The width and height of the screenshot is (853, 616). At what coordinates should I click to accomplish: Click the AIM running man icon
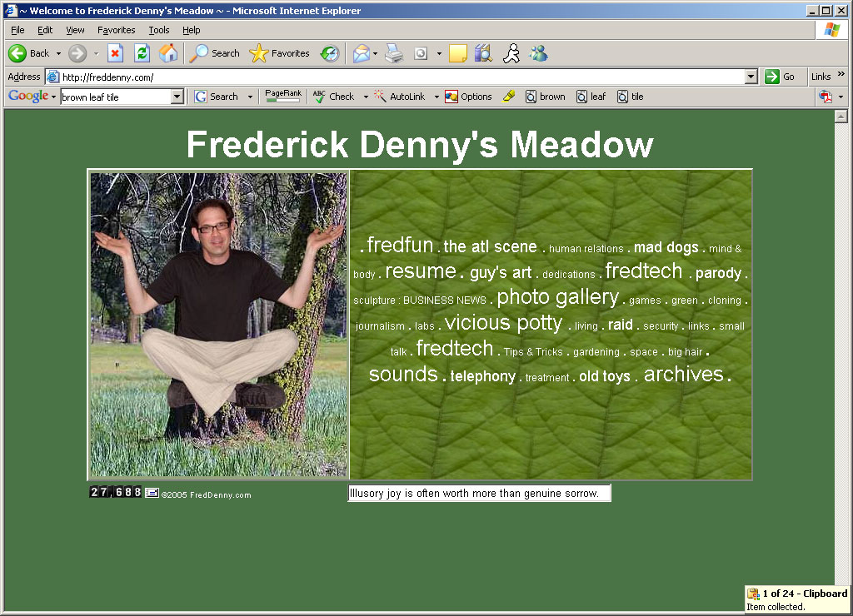[511, 53]
